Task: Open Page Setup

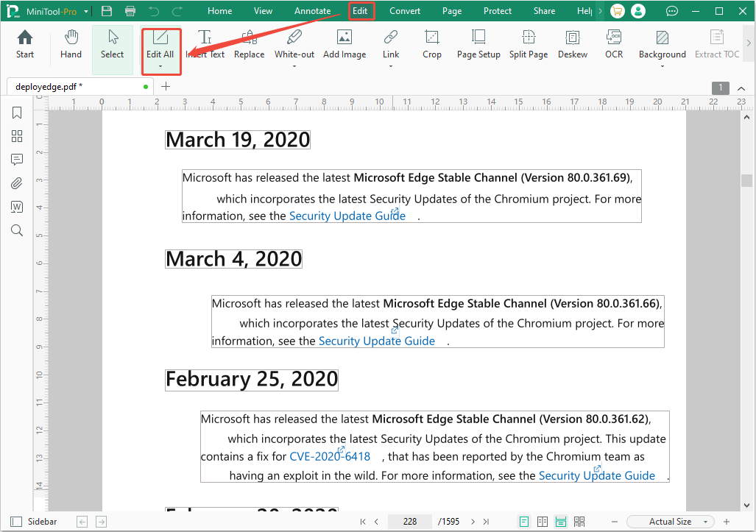Action: [478, 44]
